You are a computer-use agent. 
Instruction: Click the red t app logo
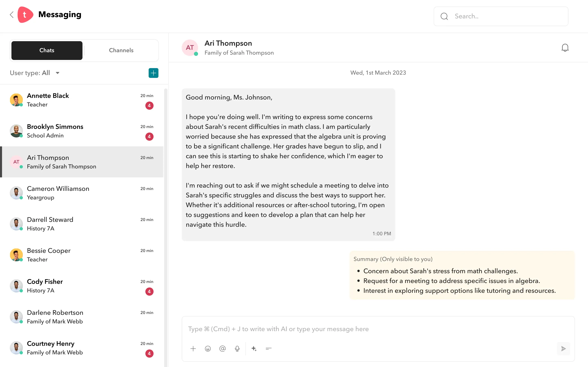25,15
